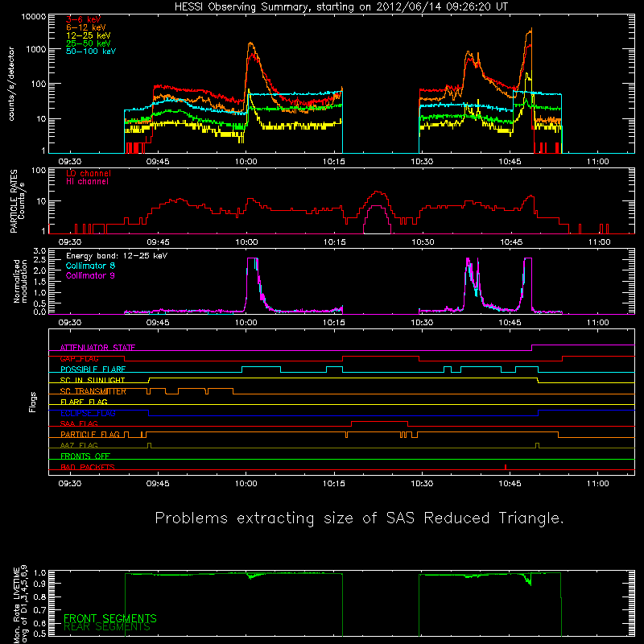Click the counts/s/detector axis label
This screenshot has height=644, width=644.
(x=11, y=84)
